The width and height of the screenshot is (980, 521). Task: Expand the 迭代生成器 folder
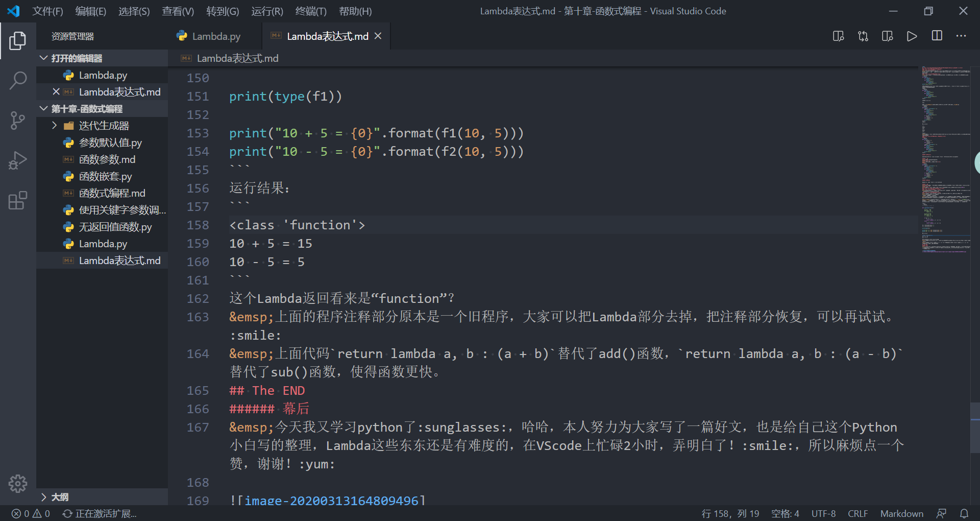[102, 126]
